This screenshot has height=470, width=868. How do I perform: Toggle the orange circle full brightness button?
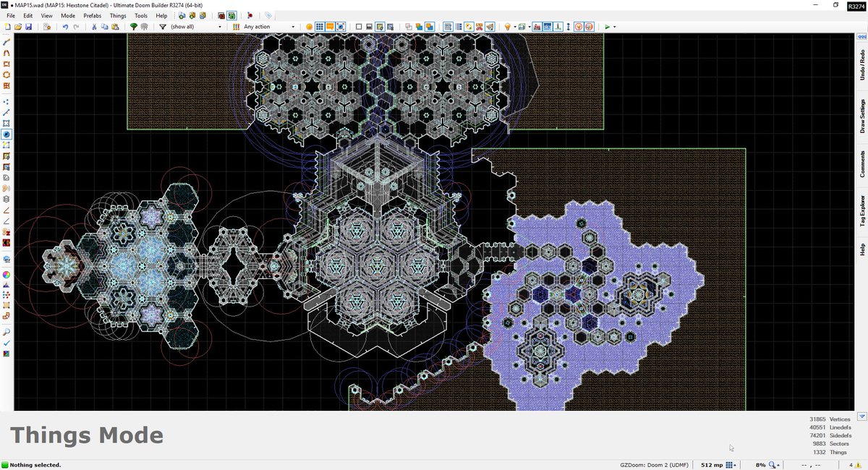point(309,27)
